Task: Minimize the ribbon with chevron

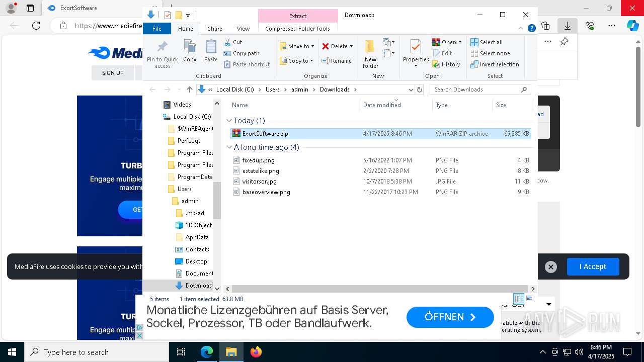Action: point(521,29)
